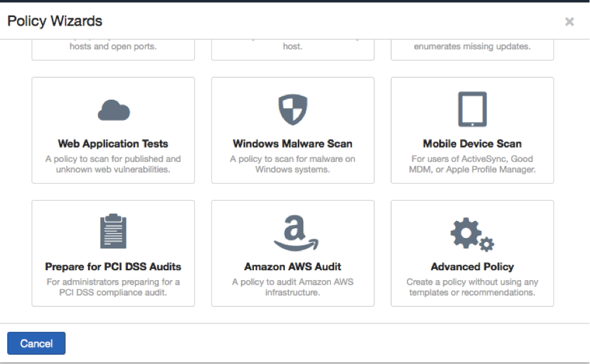This screenshot has height=364, width=590.
Task: Select the Web Application Tests title
Action: (113, 144)
